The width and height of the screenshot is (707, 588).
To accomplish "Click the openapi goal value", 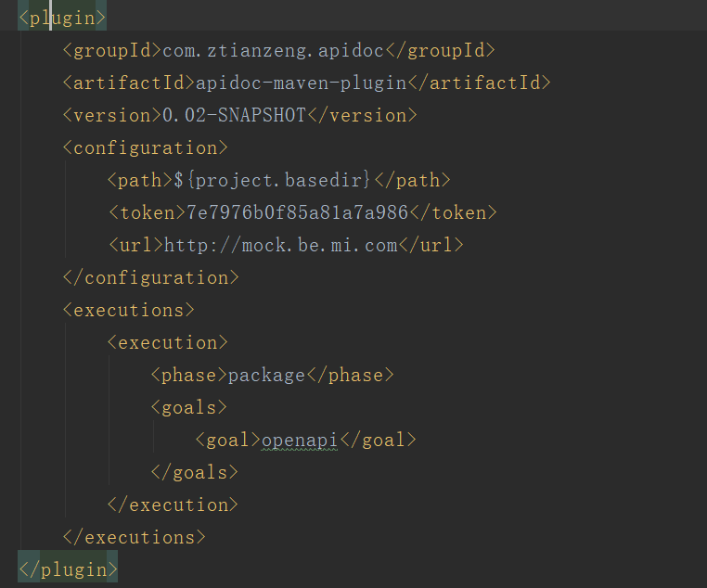I will pos(300,440).
